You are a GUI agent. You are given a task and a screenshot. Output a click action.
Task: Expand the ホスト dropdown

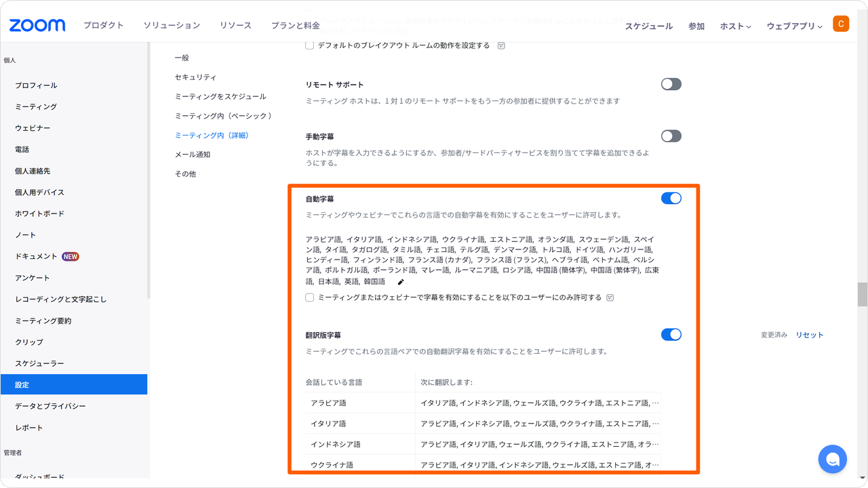(x=736, y=26)
